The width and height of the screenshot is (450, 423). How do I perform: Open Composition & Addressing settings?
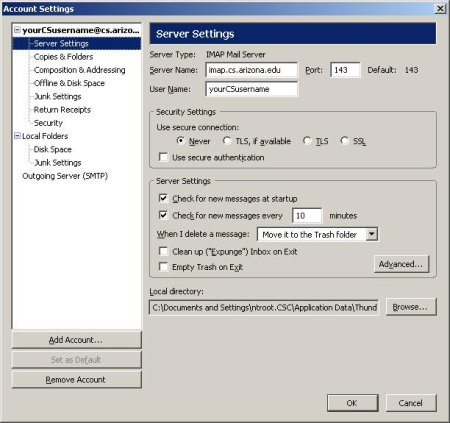click(x=80, y=70)
